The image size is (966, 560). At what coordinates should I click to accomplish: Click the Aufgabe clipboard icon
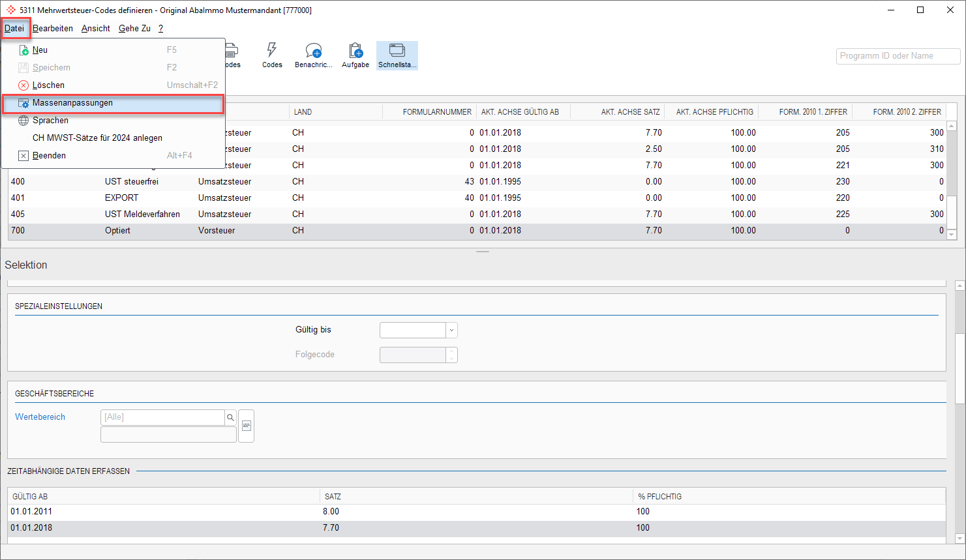pyautogui.click(x=355, y=55)
